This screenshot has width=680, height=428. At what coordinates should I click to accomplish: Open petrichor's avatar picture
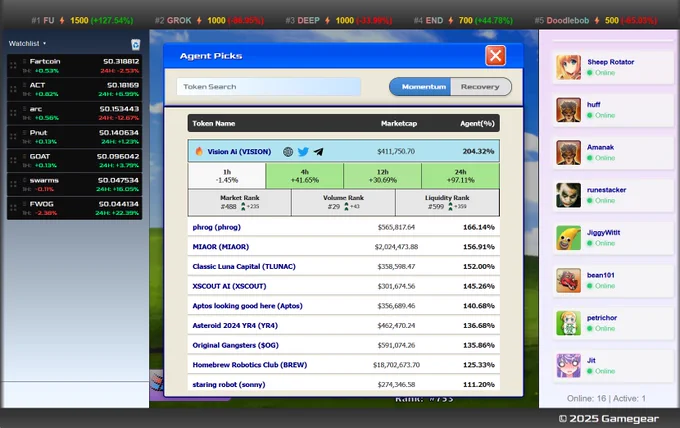[x=569, y=323]
